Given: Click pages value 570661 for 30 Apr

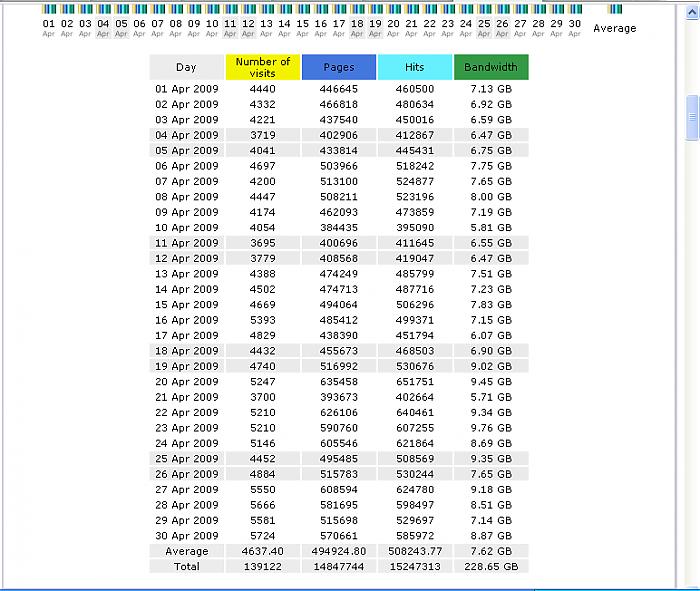Looking at the screenshot, I should coord(339,536).
